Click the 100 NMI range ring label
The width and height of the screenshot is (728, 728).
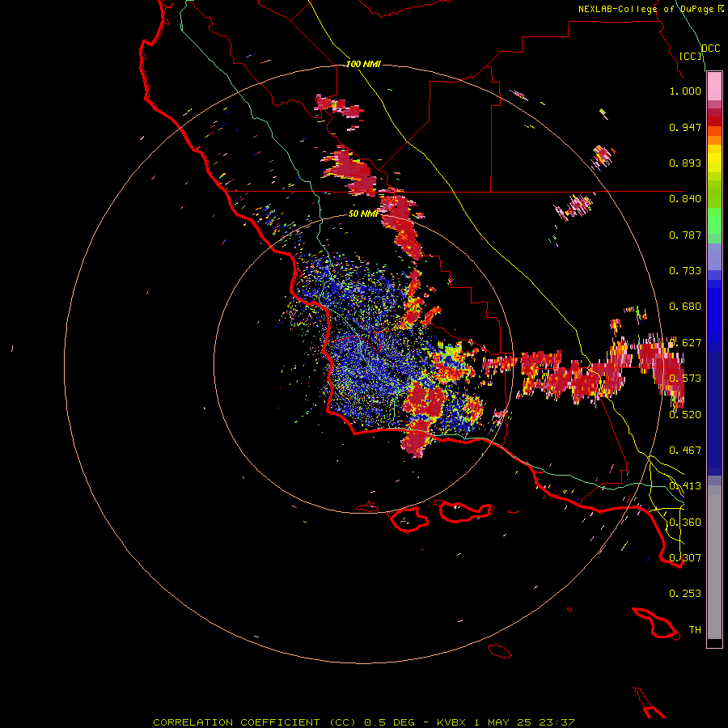click(363, 64)
